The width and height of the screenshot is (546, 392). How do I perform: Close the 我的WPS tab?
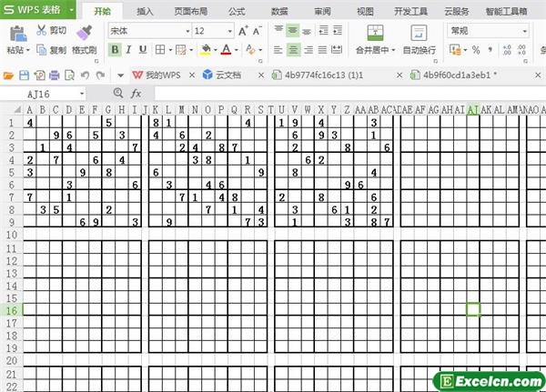pos(192,75)
